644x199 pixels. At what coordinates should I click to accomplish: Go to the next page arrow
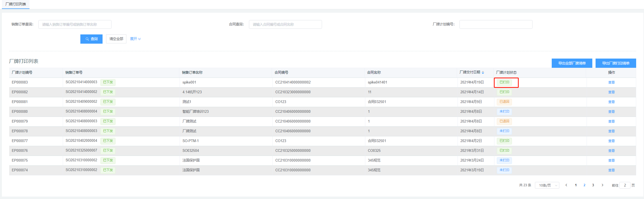[602, 185]
